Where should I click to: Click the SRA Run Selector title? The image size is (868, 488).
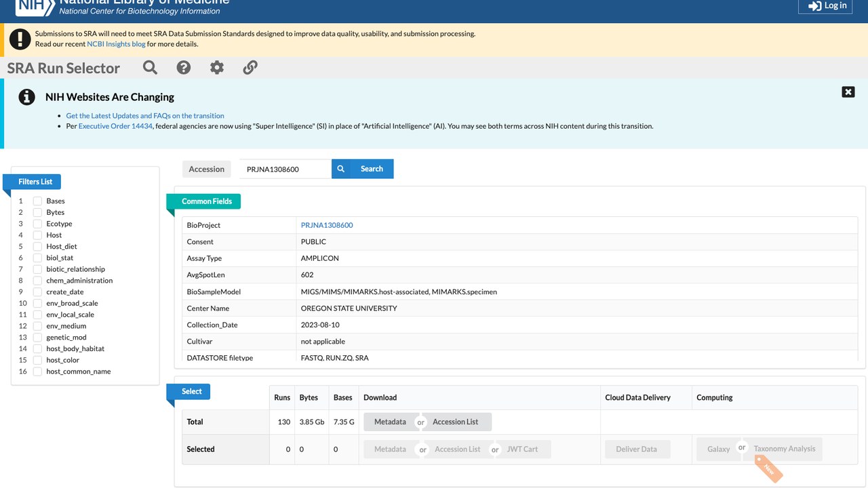point(64,68)
